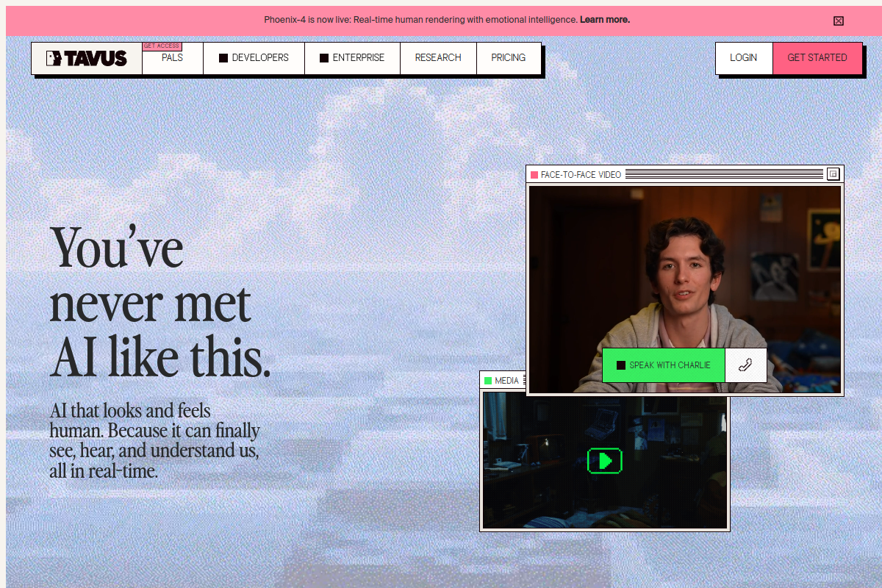Click the Tavus logo in the navbar
Image resolution: width=882 pixels, height=588 pixels.
pyautogui.click(x=87, y=58)
